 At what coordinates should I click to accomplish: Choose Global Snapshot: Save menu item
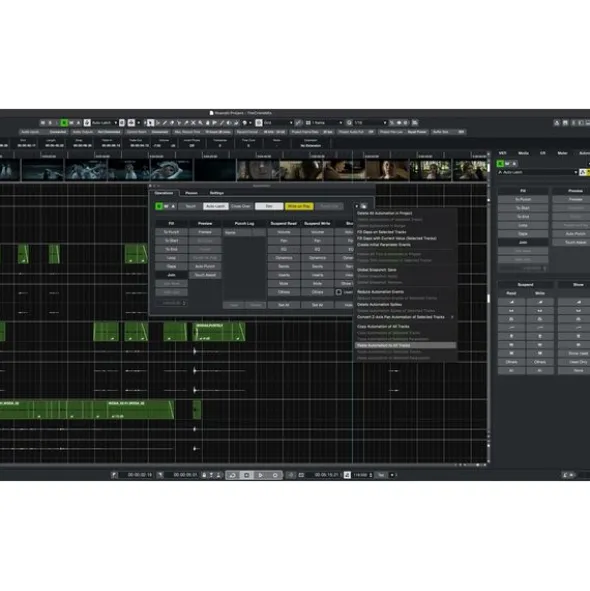405,270
